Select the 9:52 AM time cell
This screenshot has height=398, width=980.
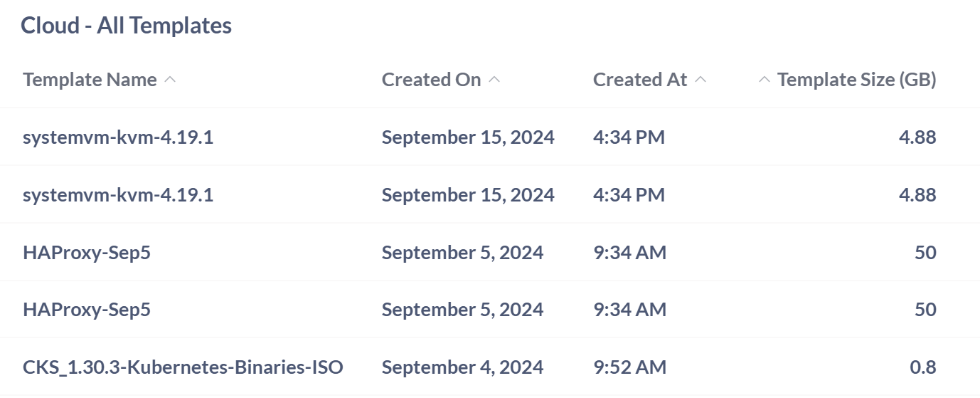(x=629, y=367)
